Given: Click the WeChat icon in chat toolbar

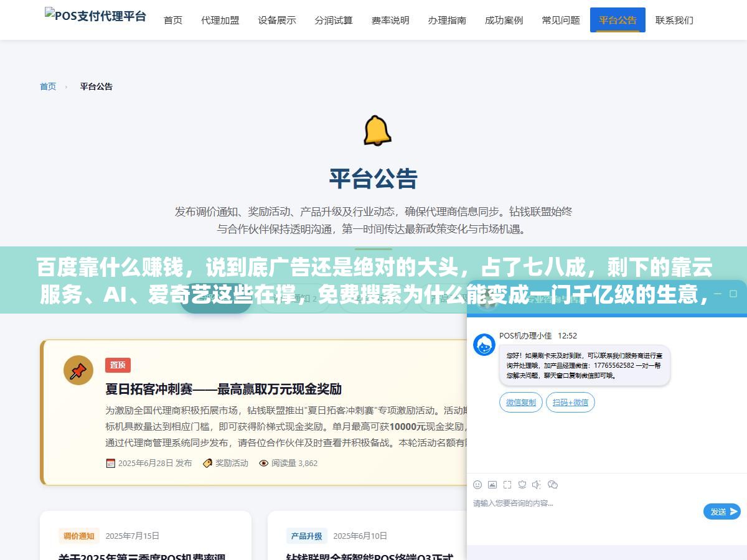Looking at the screenshot, I should [x=553, y=485].
